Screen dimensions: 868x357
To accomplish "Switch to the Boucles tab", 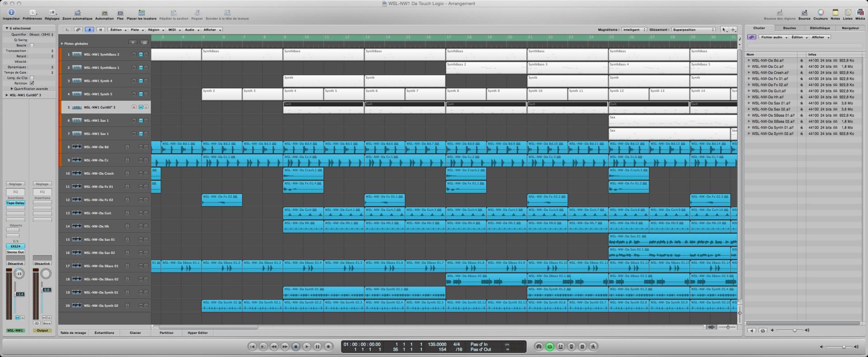I will [789, 28].
